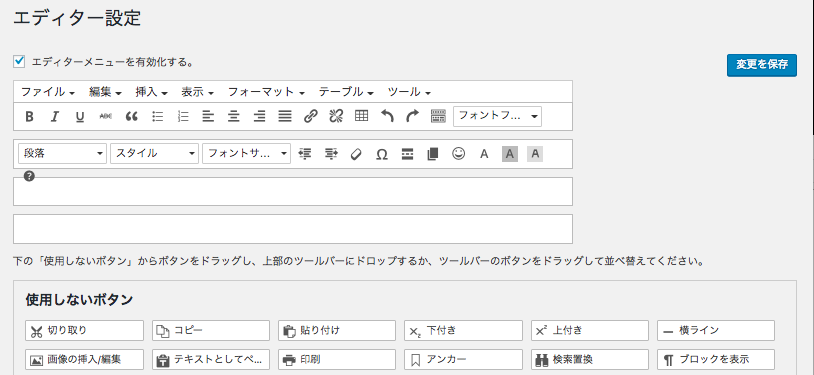814x375 pixels.
Task: Select the Blockquote quotation marks icon
Action: pos(131,117)
